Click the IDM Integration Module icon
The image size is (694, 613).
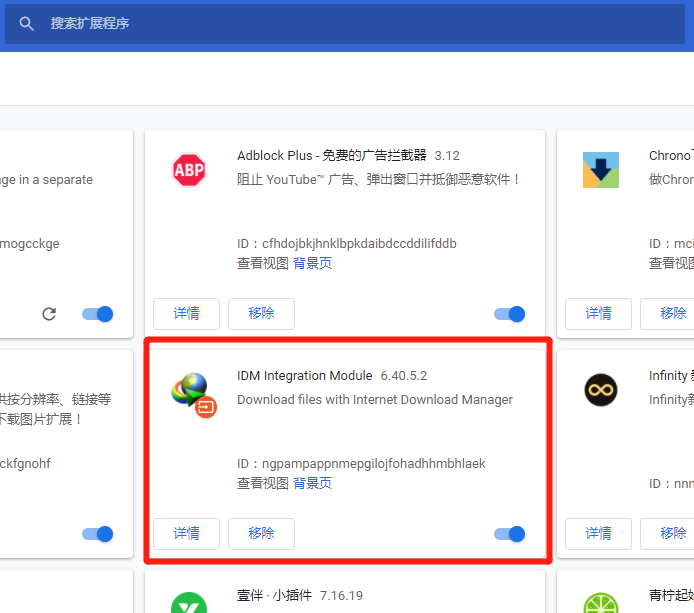193,395
